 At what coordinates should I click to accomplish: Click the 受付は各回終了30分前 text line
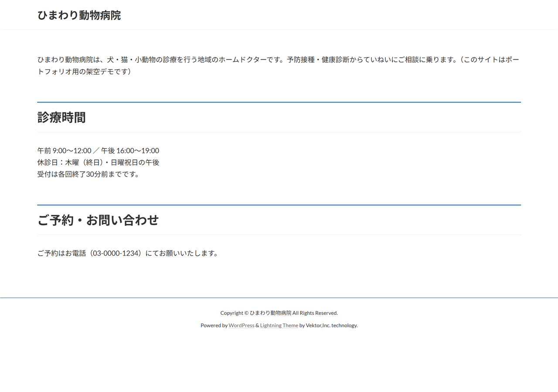(88, 174)
